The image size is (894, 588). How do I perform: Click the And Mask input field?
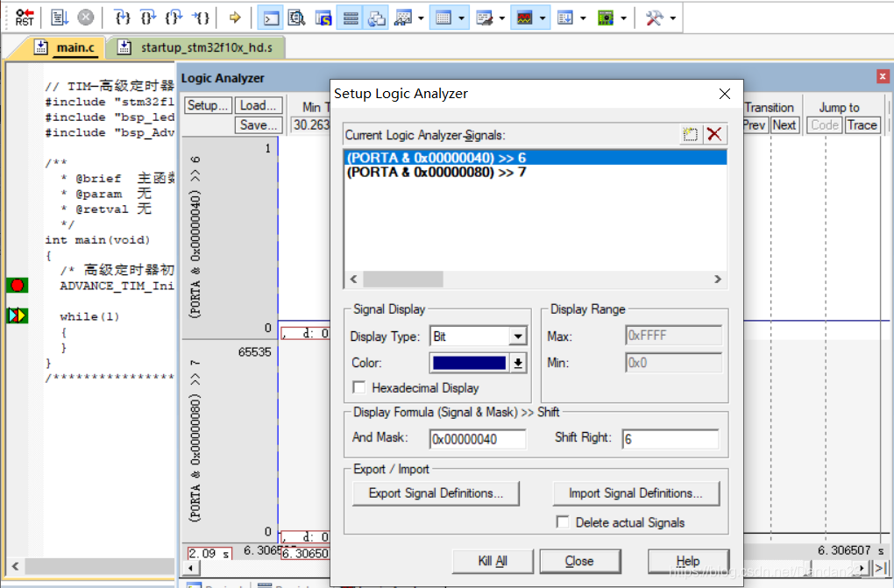(478, 438)
